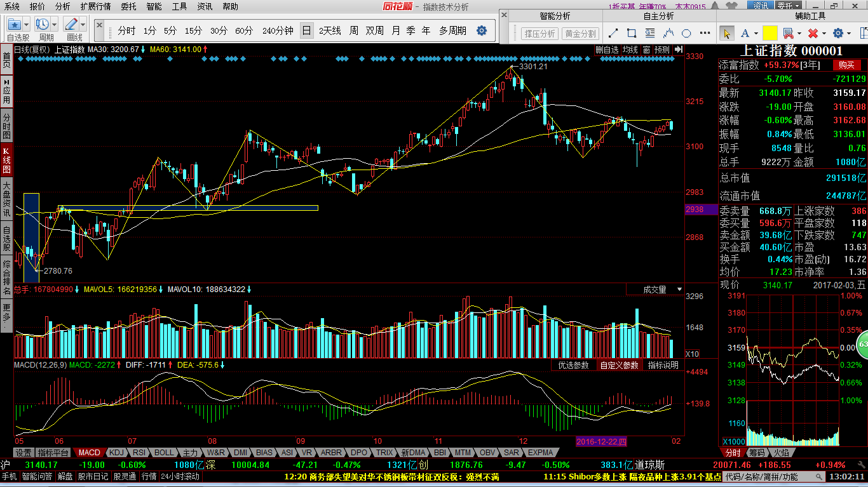Click the 删自选 chart button

[607, 49]
